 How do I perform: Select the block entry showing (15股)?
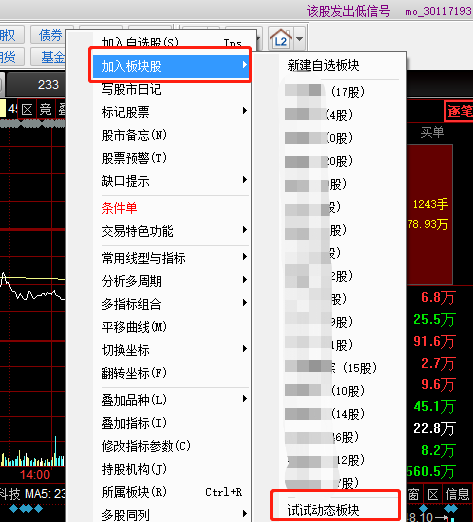point(342,368)
